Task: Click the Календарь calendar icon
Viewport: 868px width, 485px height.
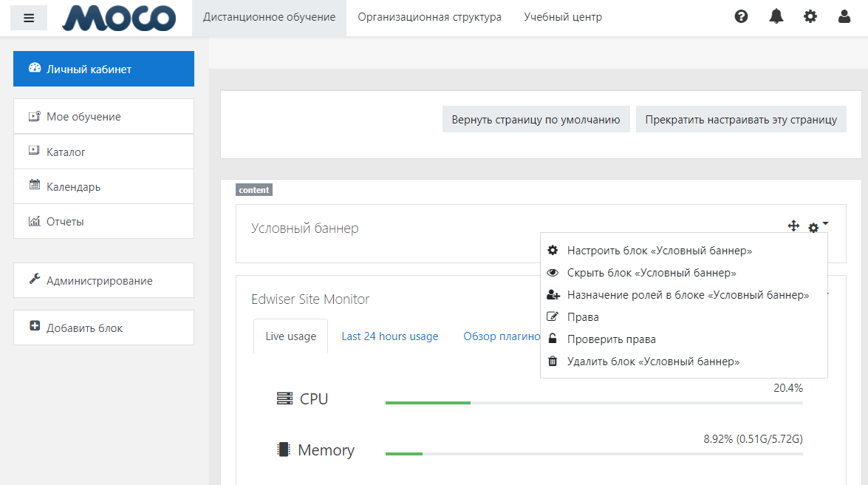Action: pos(34,185)
